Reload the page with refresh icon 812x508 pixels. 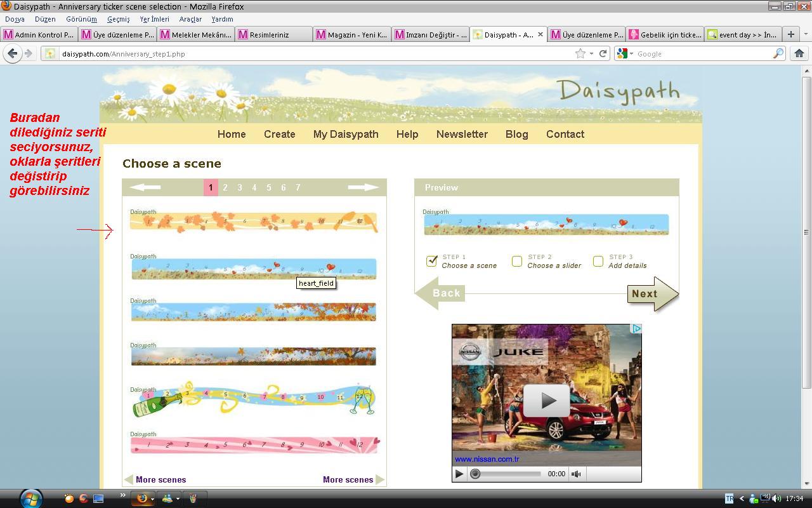click(x=603, y=54)
